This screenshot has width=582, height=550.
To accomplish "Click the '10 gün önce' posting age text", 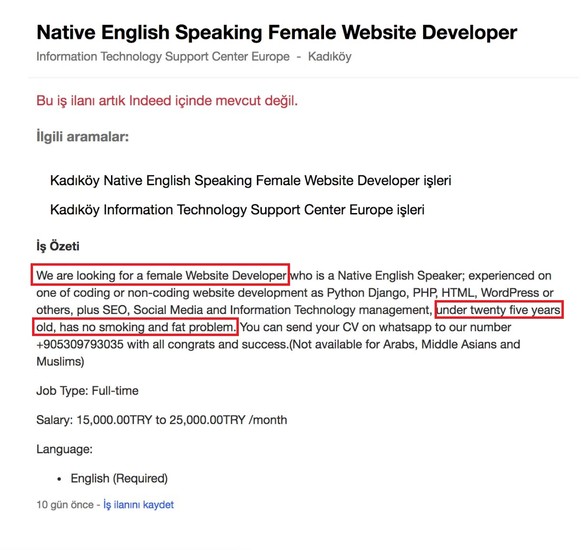I will [x=65, y=505].
